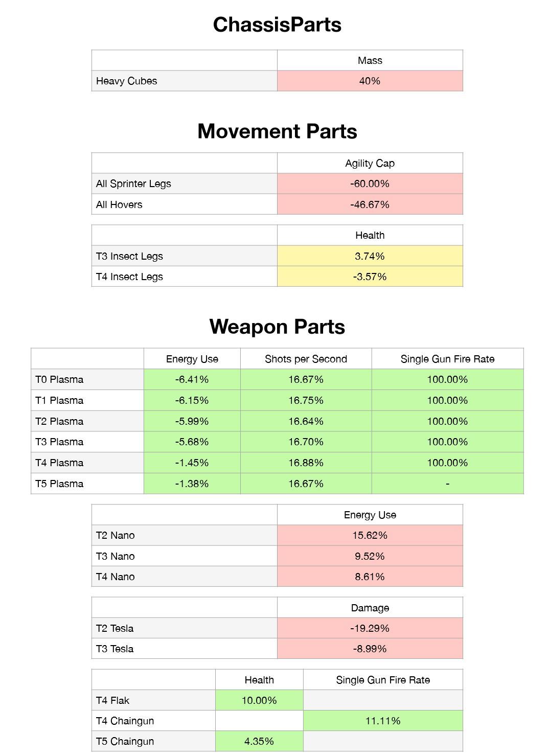Click the Agility Cap column header

[x=370, y=163]
